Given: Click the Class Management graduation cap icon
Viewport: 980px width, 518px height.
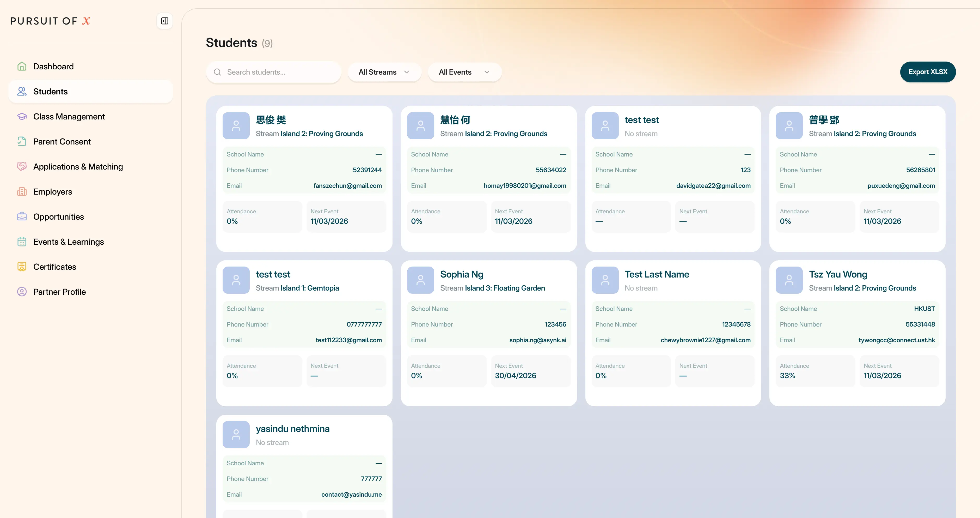Looking at the screenshot, I should [x=22, y=117].
